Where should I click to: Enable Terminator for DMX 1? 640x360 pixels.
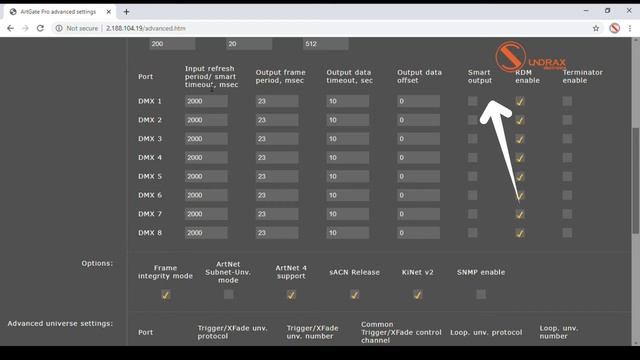[567, 101]
